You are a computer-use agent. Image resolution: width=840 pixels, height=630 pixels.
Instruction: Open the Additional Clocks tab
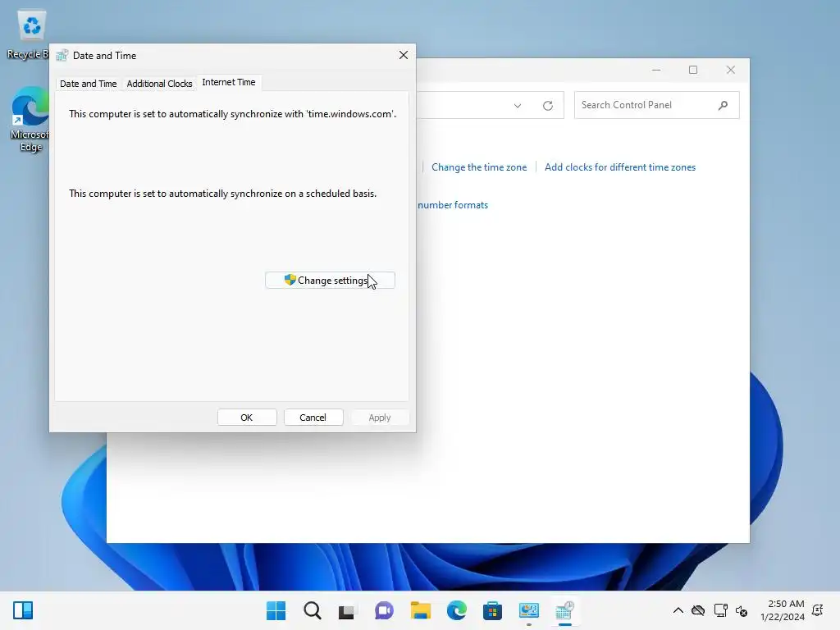click(x=159, y=84)
